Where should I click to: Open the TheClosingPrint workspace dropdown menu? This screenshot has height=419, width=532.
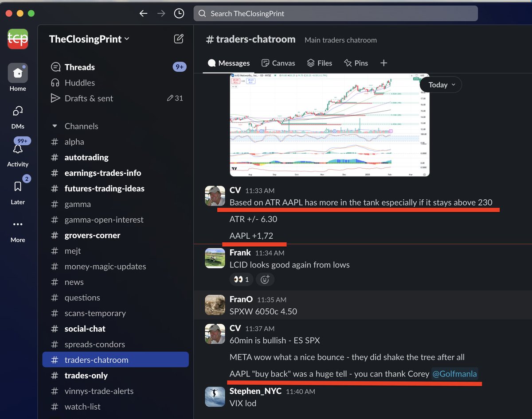[90, 39]
